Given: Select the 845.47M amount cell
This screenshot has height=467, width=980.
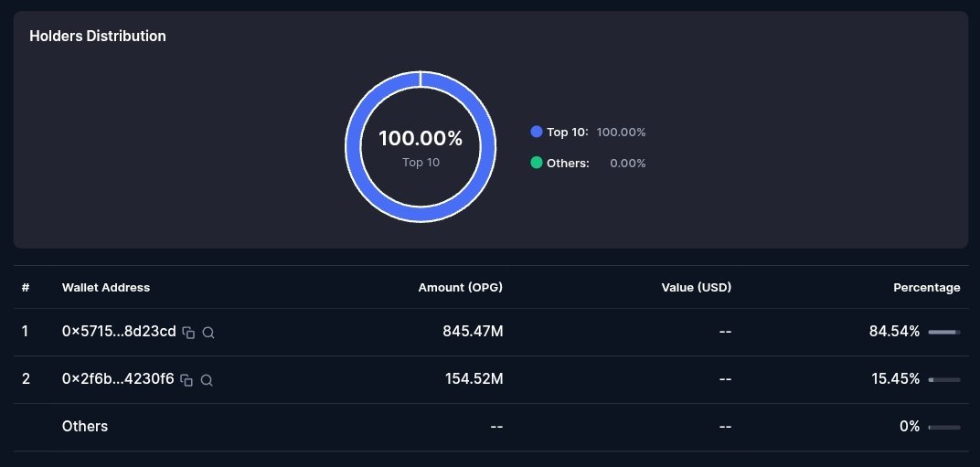Looking at the screenshot, I should tap(473, 332).
